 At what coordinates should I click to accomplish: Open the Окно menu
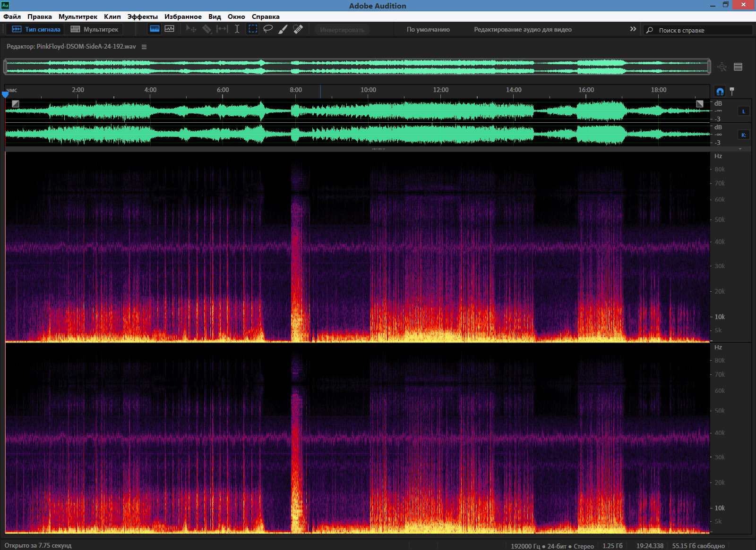point(236,17)
